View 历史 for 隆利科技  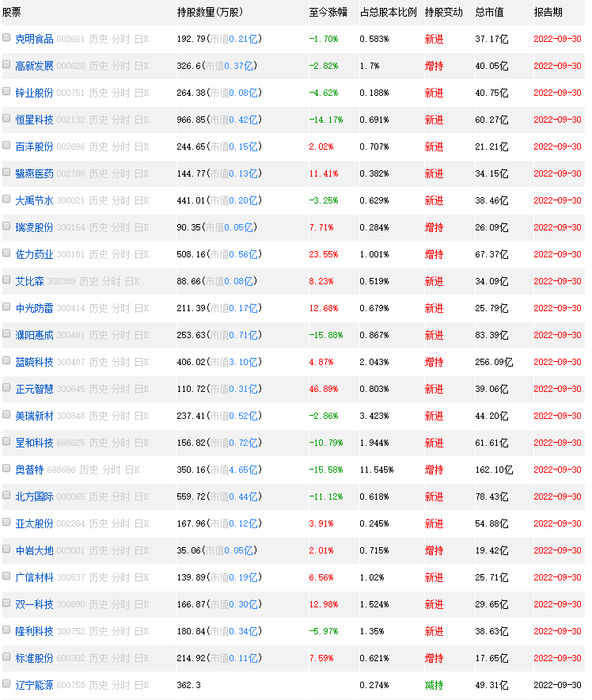coord(98,631)
